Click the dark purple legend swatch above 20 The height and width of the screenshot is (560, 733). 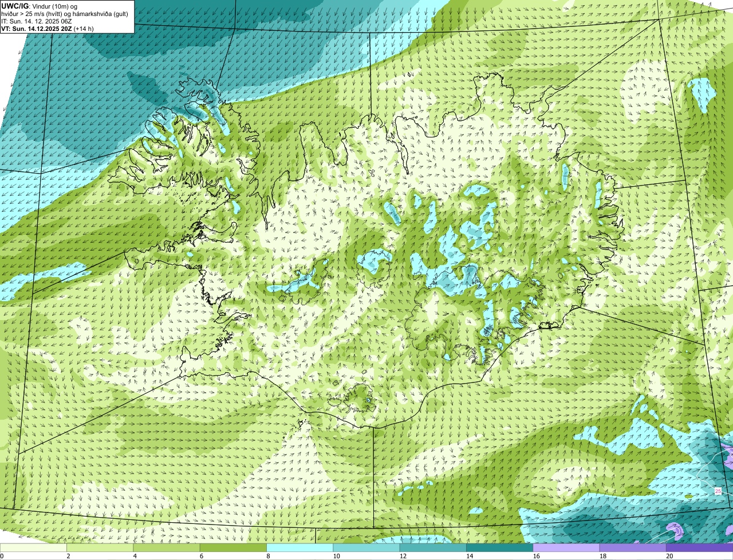(x=699, y=548)
